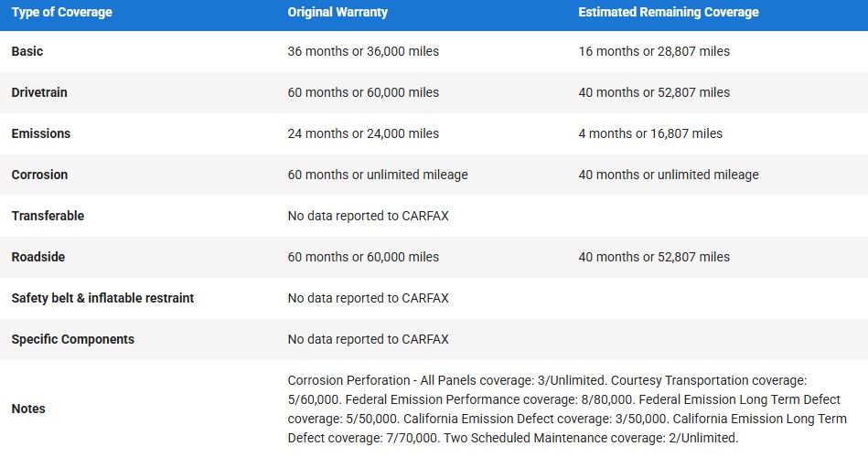Click the 'Notes' row label
The image size is (868, 457).
(28, 409)
